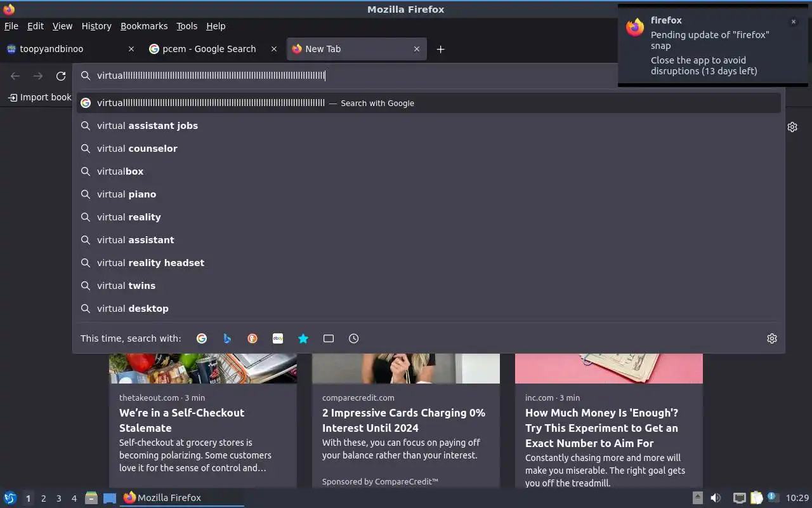Close the pcem Google Search tab
The image size is (812, 508).
274,49
